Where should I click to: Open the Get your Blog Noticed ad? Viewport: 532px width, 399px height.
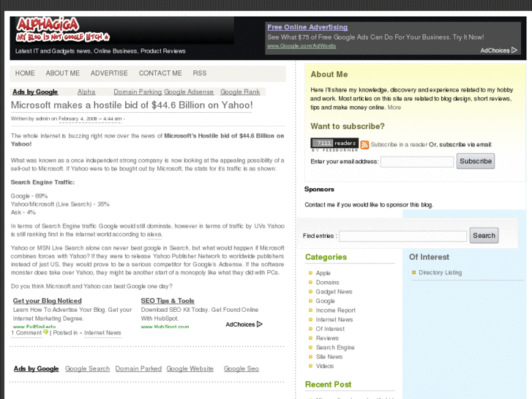click(48, 301)
